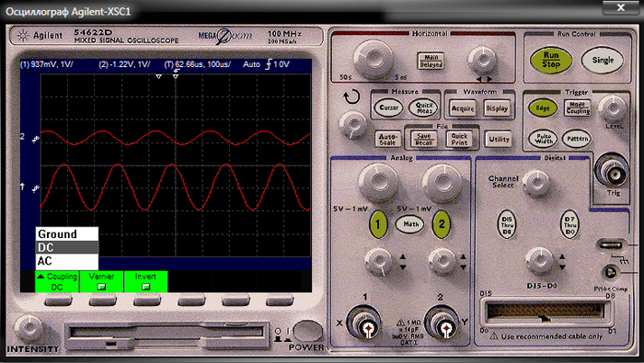The width and height of the screenshot is (644, 363).
Task: Click the external Trig BNC connector
Action: coord(614,172)
